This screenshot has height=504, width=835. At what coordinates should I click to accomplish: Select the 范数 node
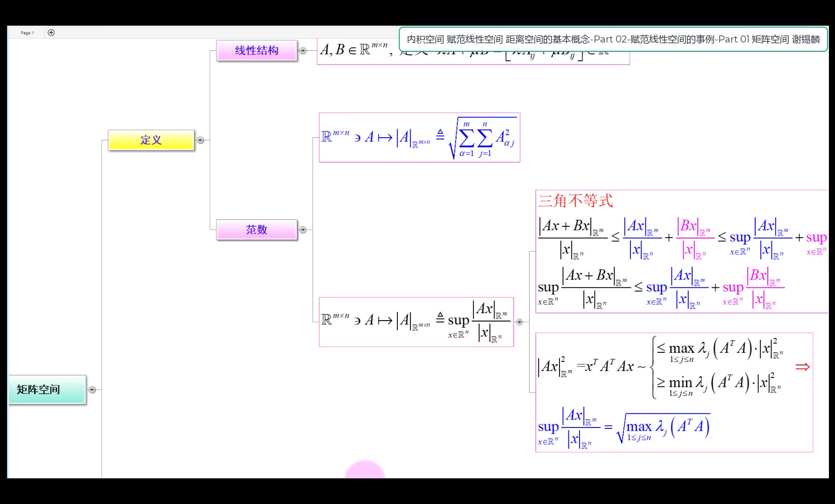coord(256,230)
